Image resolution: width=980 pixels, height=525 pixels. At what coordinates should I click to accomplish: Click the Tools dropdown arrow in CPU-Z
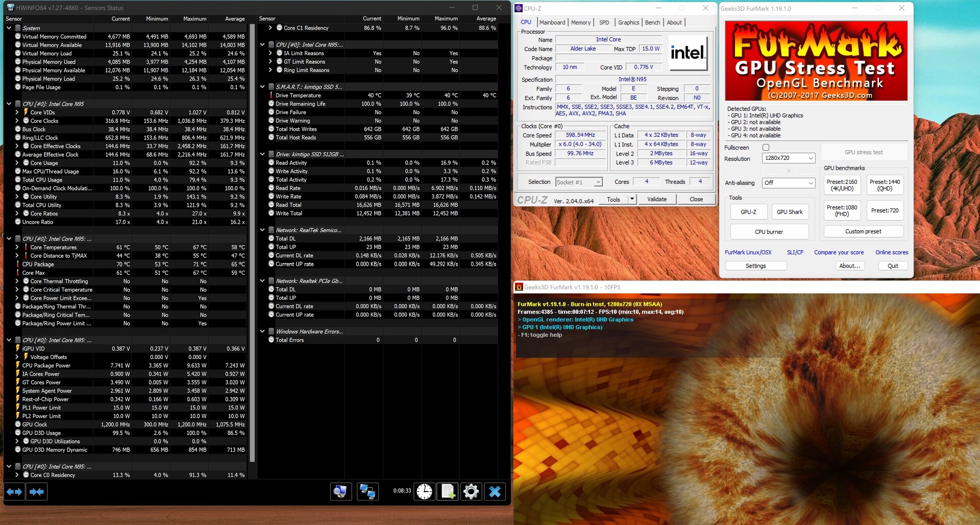tap(632, 199)
